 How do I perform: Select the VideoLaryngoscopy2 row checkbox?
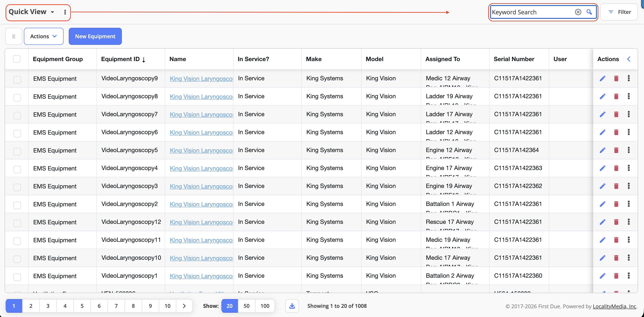17,205
